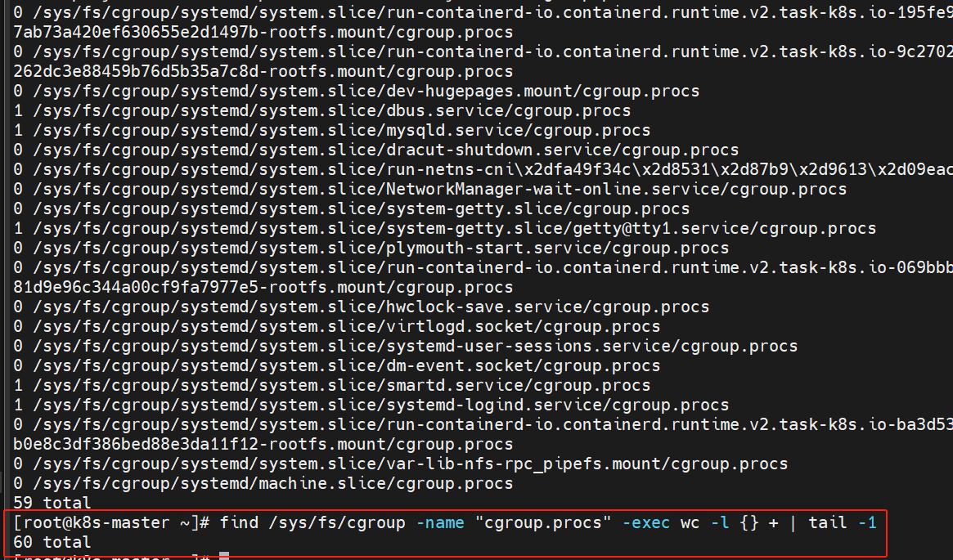Select the b0e8c3df386bed88e3da11f12-rootfs.mount line
953x560 pixels.
(x=263, y=444)
